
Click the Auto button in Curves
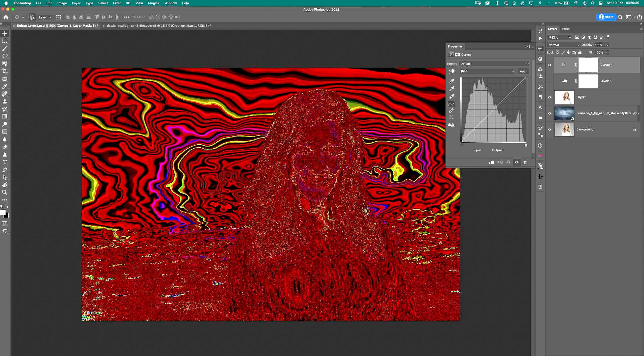pos(523,71)
